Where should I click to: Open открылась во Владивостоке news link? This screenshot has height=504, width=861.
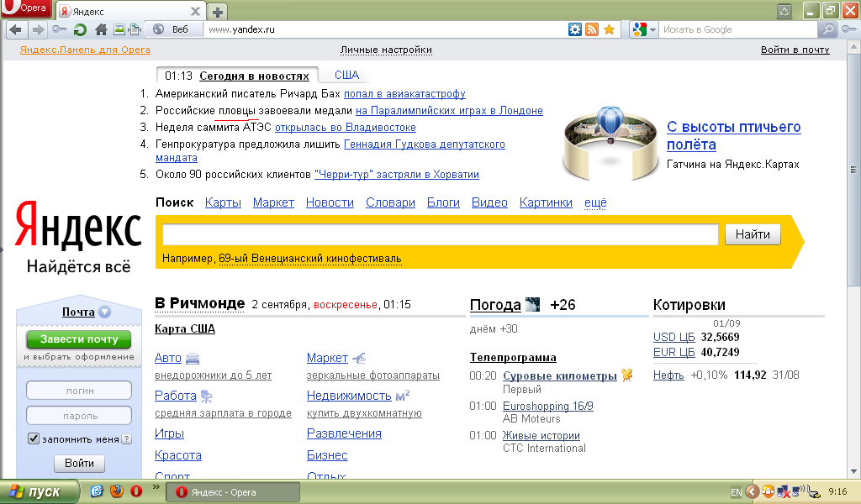[346, 127]
